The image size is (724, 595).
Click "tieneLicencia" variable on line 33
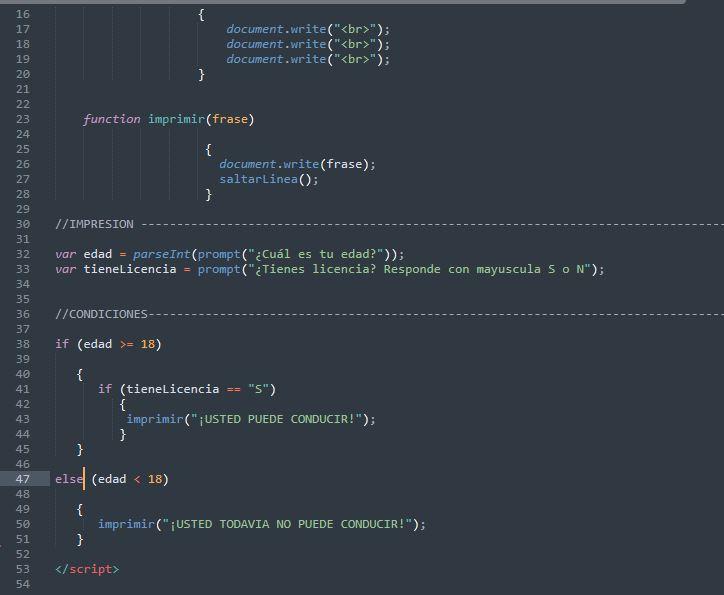click(x=130, y=269)
